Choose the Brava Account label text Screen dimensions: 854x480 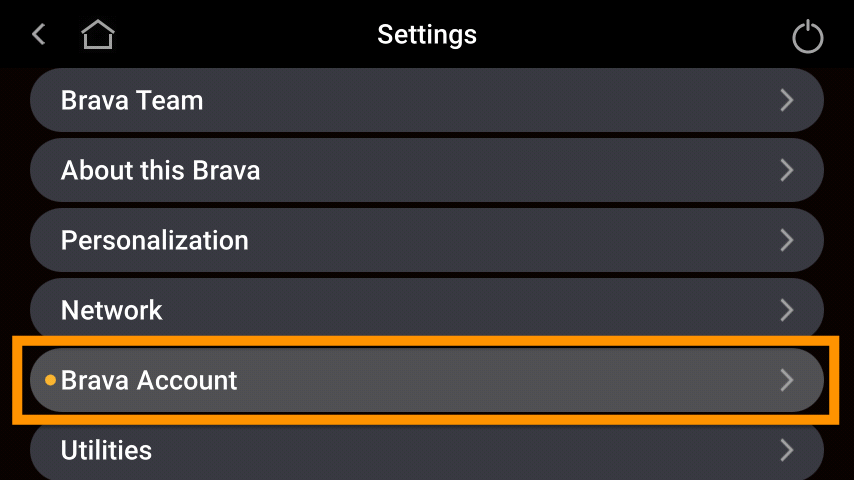[149, 380]
